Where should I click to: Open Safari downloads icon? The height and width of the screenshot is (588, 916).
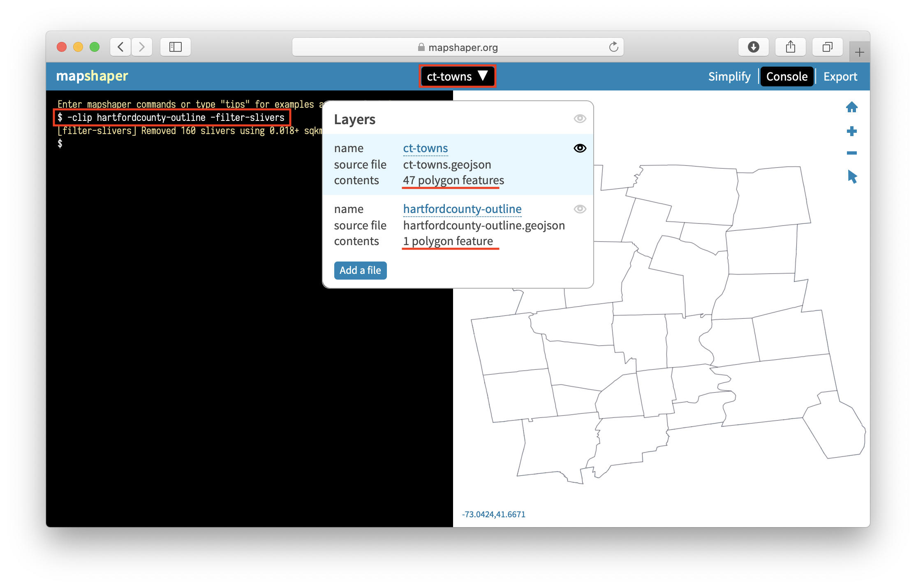pos(753,47)
